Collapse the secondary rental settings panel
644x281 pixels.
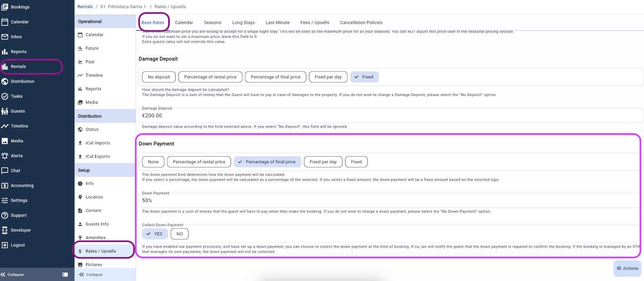91,275
